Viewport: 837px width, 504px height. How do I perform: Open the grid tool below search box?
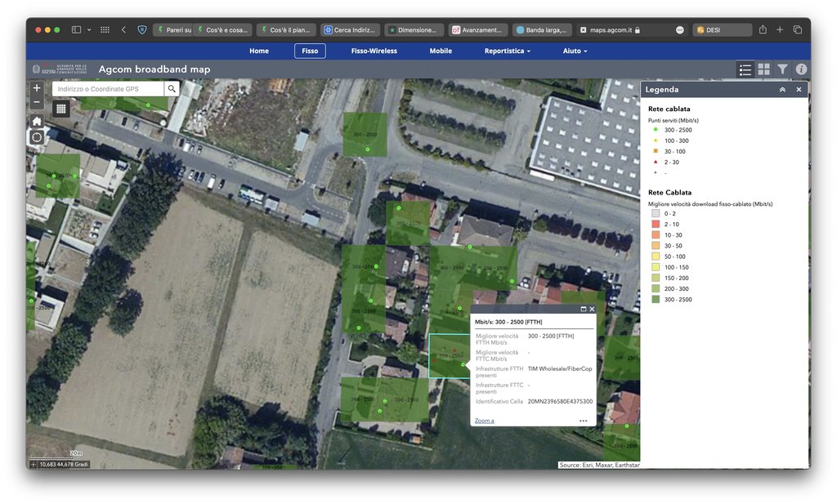click(61, 108)
